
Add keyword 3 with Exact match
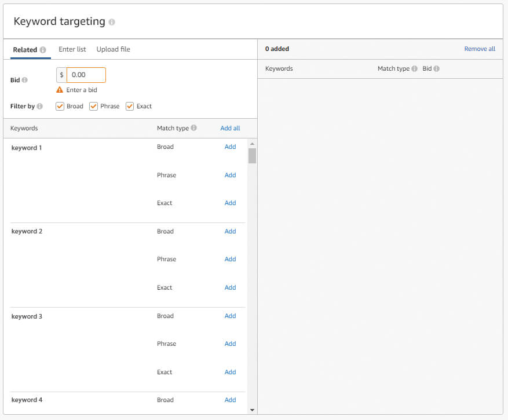pos(231,372)
